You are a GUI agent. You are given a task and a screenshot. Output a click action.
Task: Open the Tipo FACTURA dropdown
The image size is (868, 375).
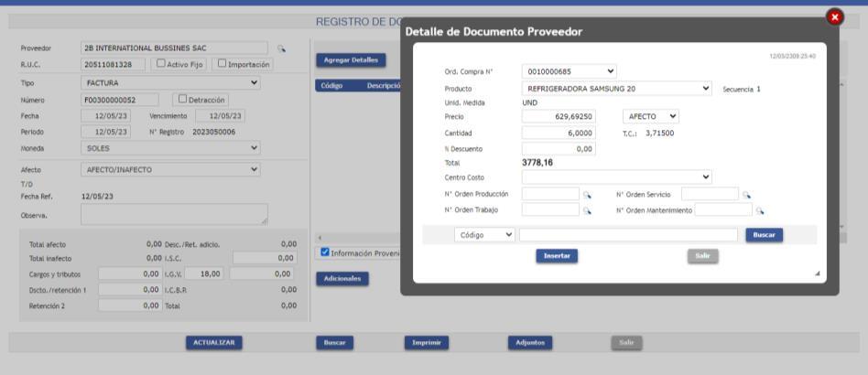(x=170, y=83)
